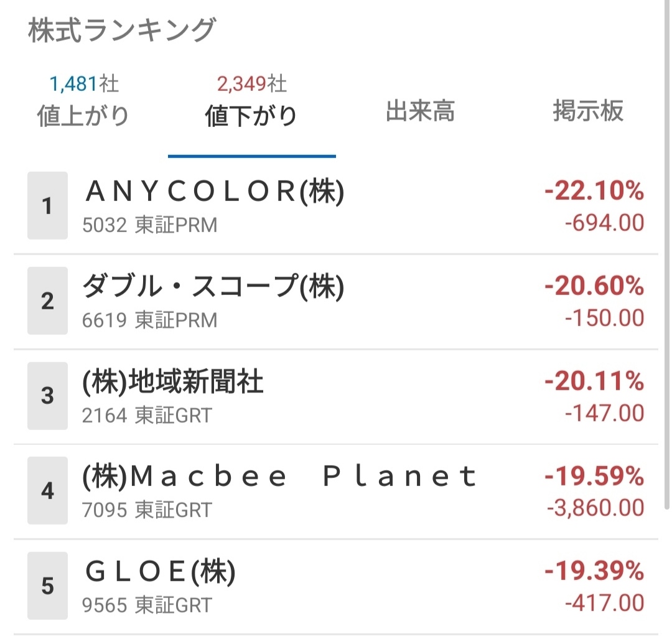The height and width of the screenshot is (636, 672).
Task: Click rank 5 badge icon
Action: 47,586
